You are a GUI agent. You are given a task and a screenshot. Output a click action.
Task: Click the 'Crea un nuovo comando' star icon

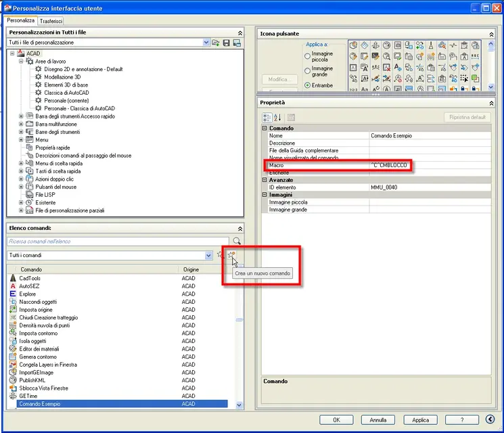(x=231, y=255)
